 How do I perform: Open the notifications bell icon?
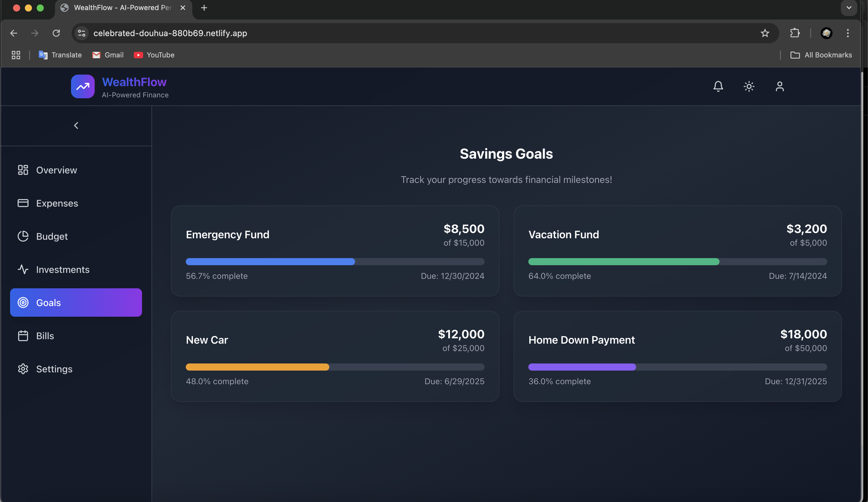pos(718,86)
